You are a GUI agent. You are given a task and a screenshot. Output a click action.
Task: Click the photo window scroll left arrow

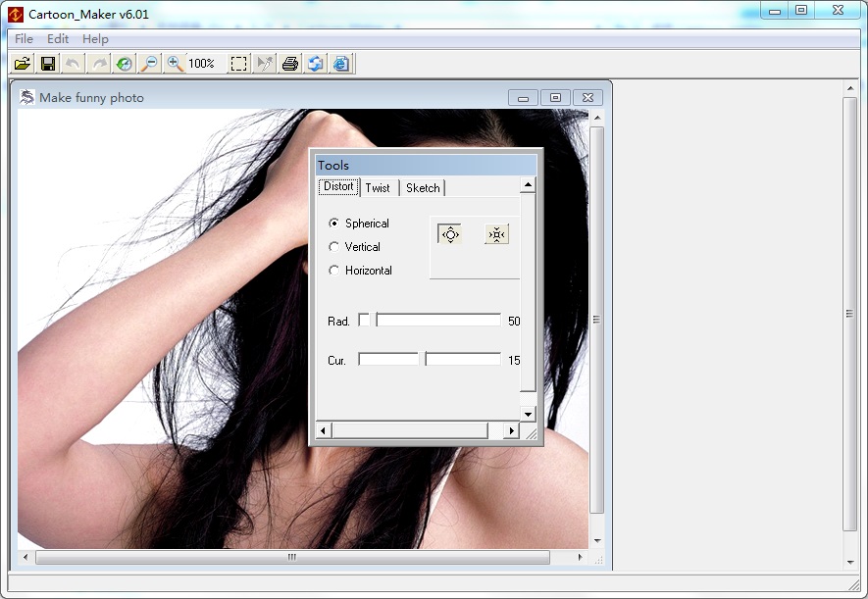tap(26, 558)
